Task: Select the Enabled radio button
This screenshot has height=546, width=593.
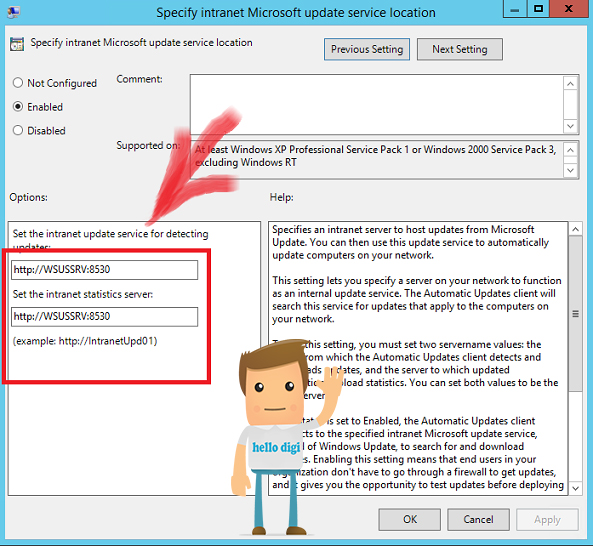Action: coord(18,107)
